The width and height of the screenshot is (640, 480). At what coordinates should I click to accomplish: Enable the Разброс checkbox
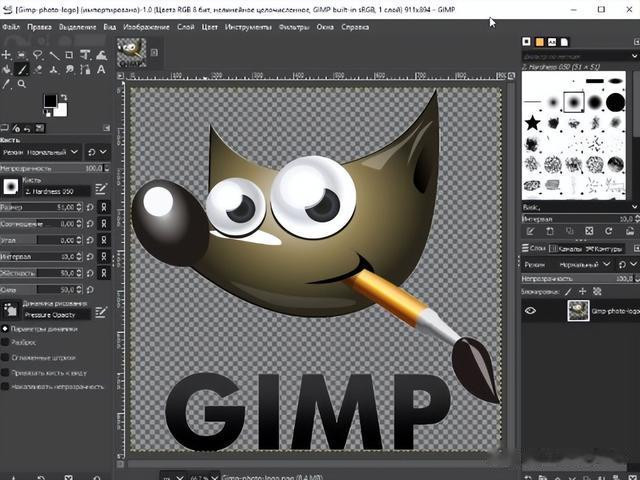point(6,341)
